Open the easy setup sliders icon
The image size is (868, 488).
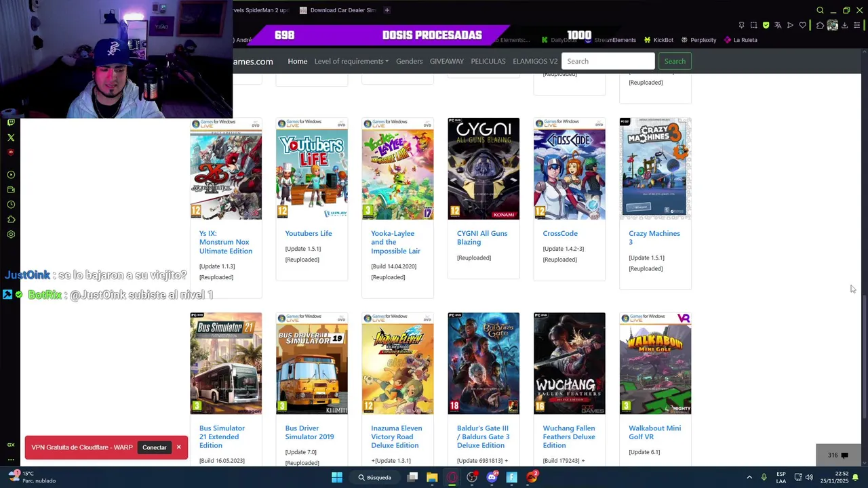[857, 25]
